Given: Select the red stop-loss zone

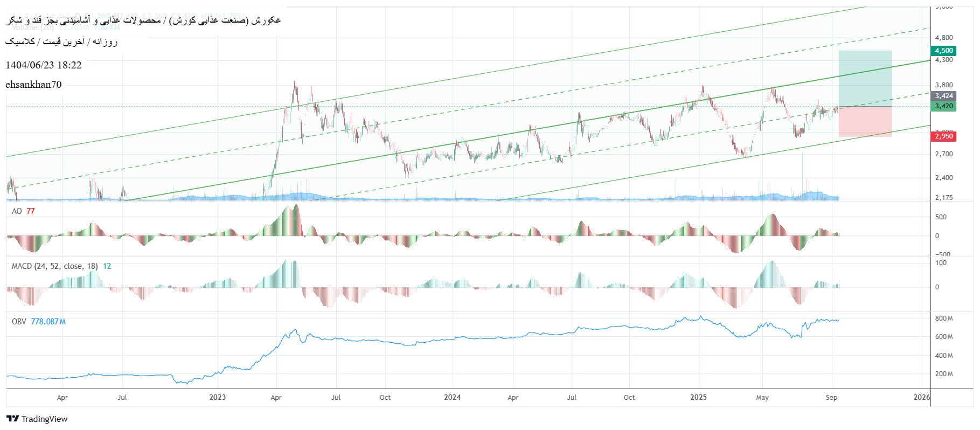Looking at the screenshot, I should pyautogui.click(x=865, y=121).
